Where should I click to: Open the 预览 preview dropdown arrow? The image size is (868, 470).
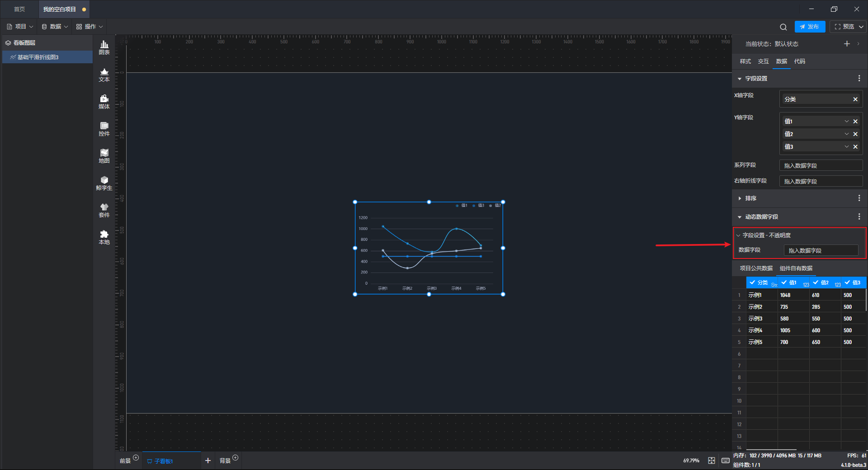point(861,27)
